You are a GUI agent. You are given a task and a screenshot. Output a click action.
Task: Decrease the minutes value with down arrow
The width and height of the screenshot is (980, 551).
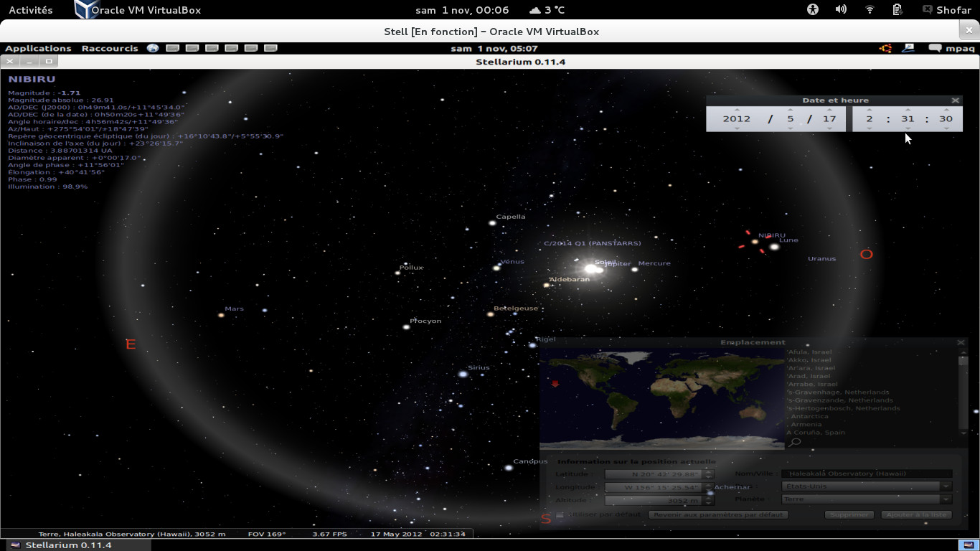pyautogui.click(x=908, y=128)
